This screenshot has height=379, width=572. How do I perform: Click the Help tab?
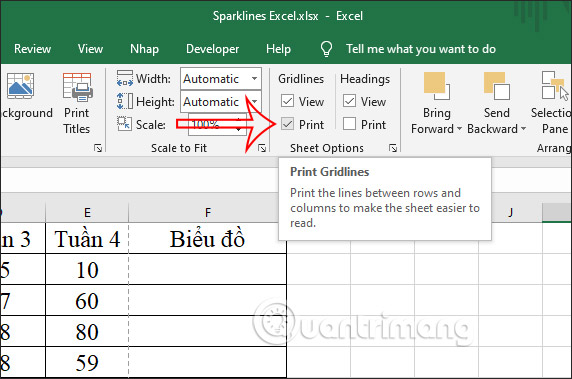click(278, 49)
